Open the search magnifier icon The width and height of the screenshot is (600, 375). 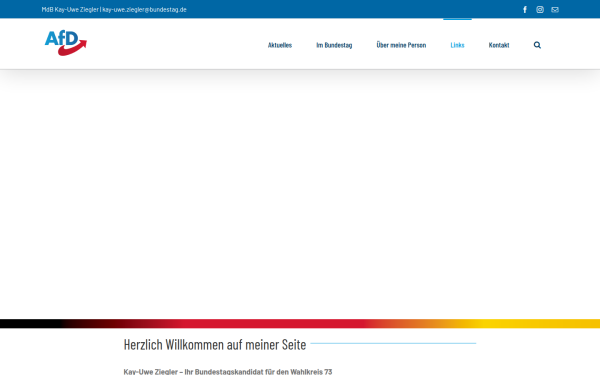[537, 45]
